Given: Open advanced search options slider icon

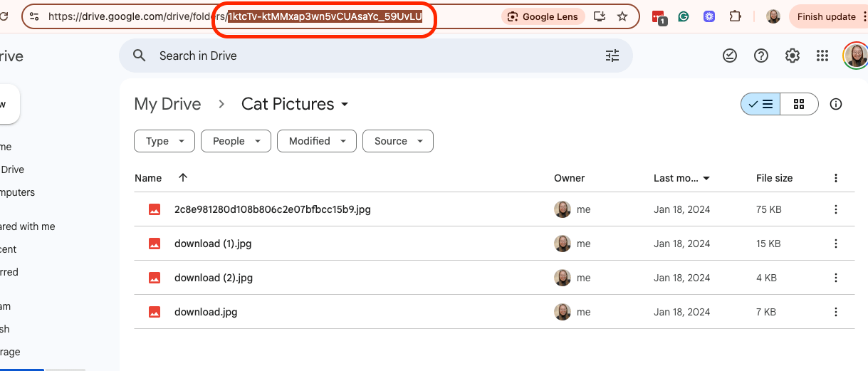Looking at the screenshot, I should tap(612, 56).
